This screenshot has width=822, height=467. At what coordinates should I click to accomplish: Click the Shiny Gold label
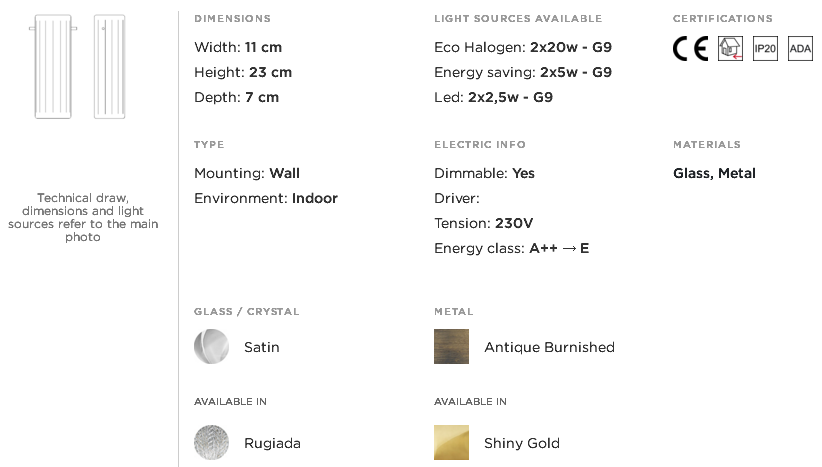522,443
